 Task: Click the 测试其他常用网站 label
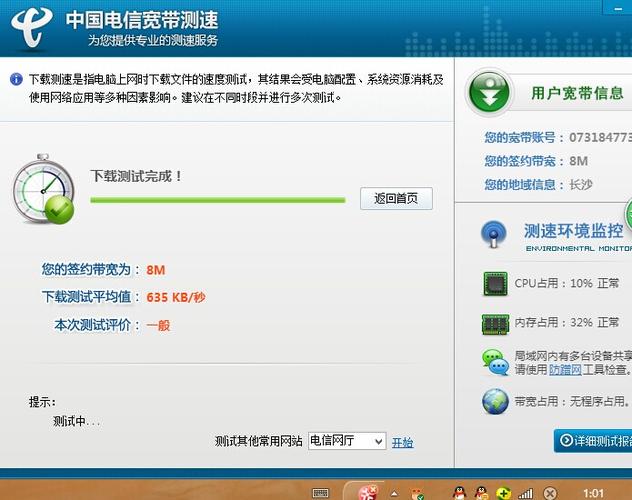point(258,441)
